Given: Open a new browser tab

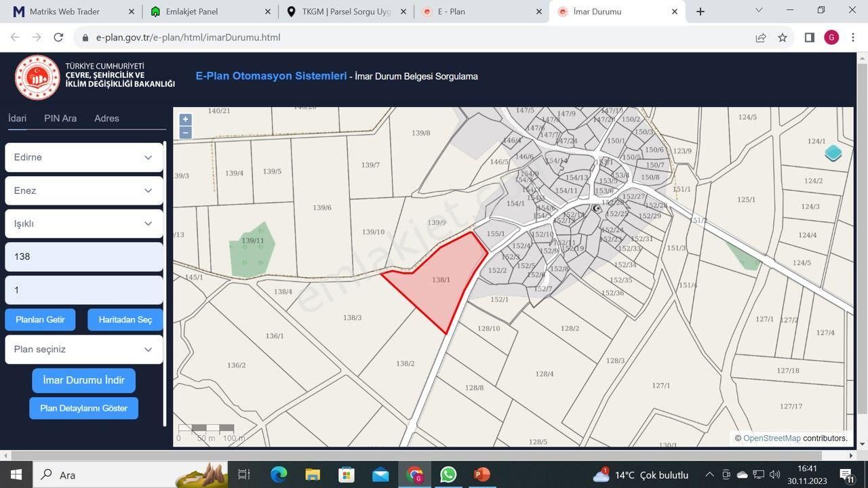Looking at the screenshot, I should tap(701, 12).
